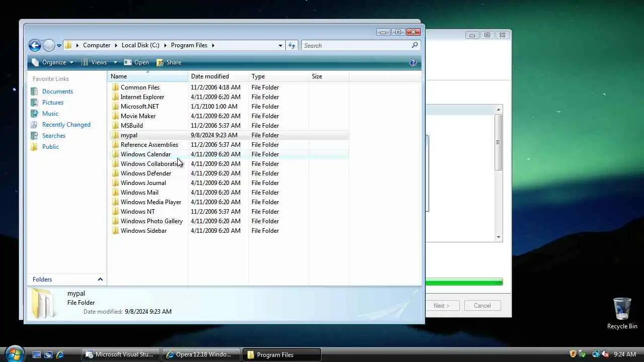This screenshot has height=362, width=644.
Task: Select the Windows NT folder icon
Action: coord(115,212)
